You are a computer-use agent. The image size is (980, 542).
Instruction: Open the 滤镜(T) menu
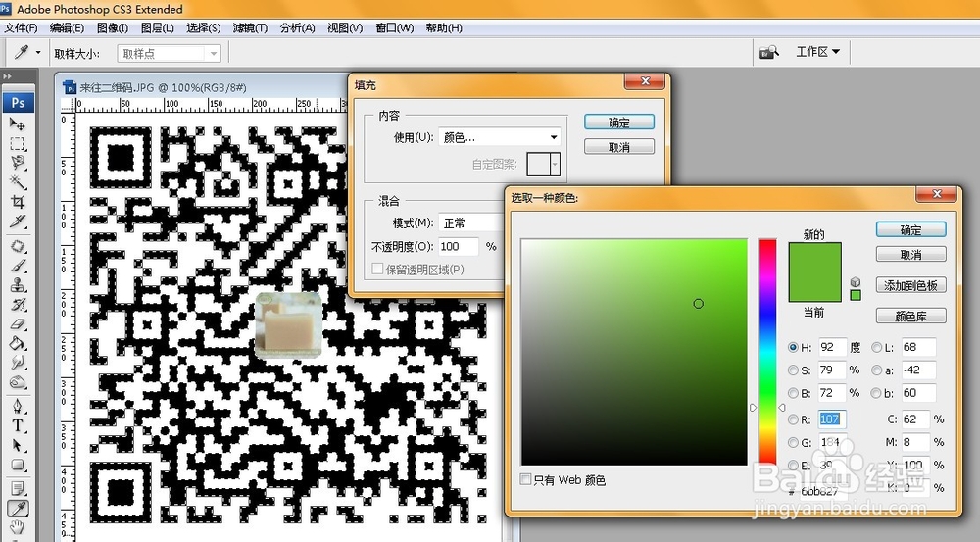pos(250,28)
